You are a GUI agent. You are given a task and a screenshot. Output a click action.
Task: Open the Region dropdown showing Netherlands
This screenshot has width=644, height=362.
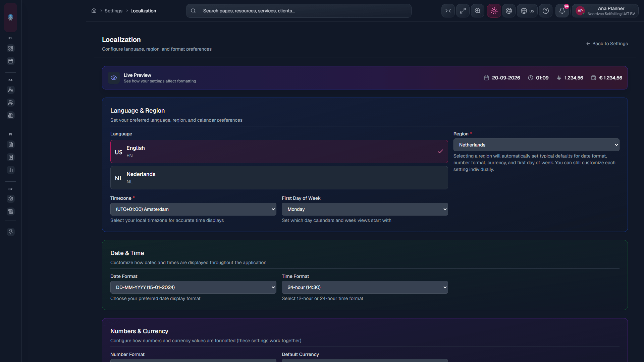pyautogui.click(x=536, y=145)
